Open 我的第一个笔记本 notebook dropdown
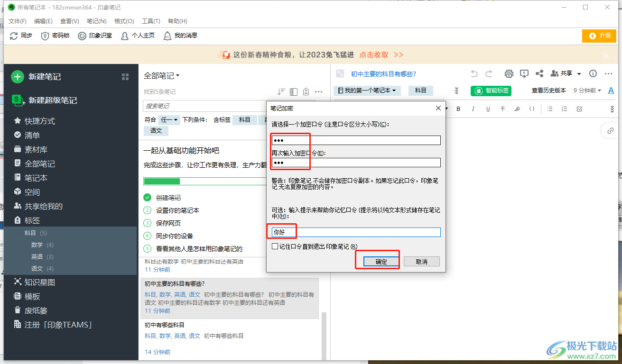Screen dimensions: 622x364 click(x=368, y=91)
